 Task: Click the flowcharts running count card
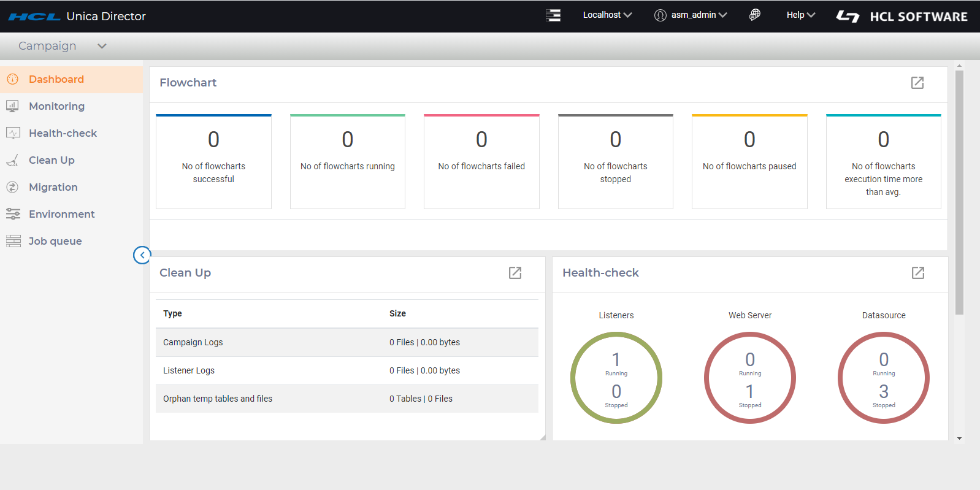347,162
